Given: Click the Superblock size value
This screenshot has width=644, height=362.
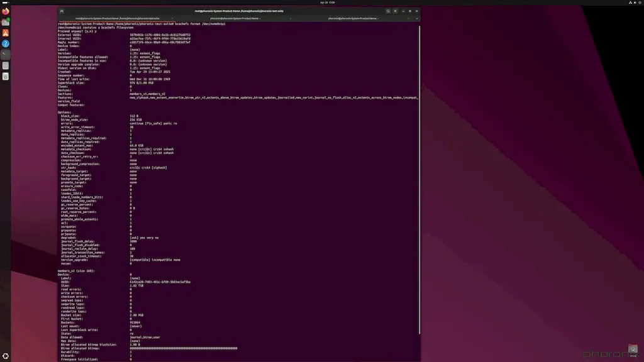Looking at the screenshot, I should (x=142, y=83).
